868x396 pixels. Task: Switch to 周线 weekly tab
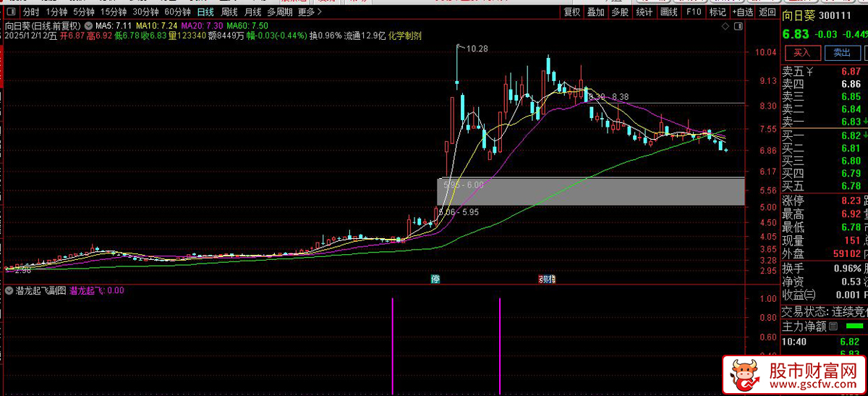229,12
